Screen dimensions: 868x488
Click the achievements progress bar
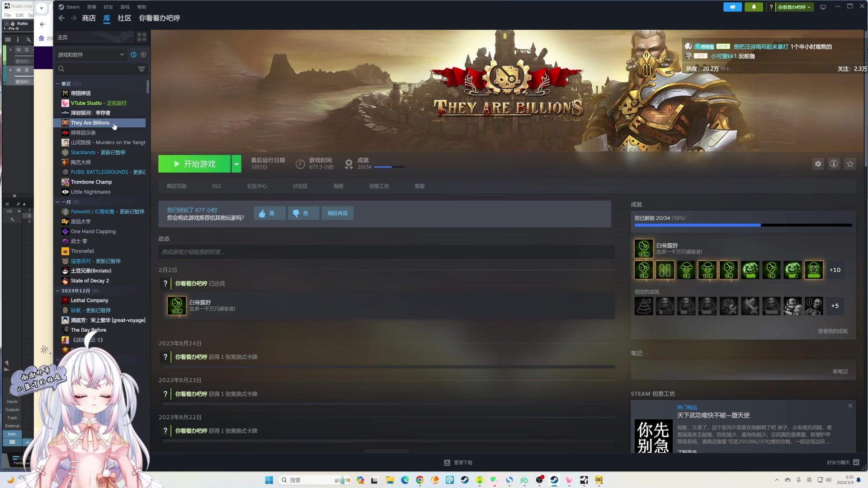(x=743, y=225)
